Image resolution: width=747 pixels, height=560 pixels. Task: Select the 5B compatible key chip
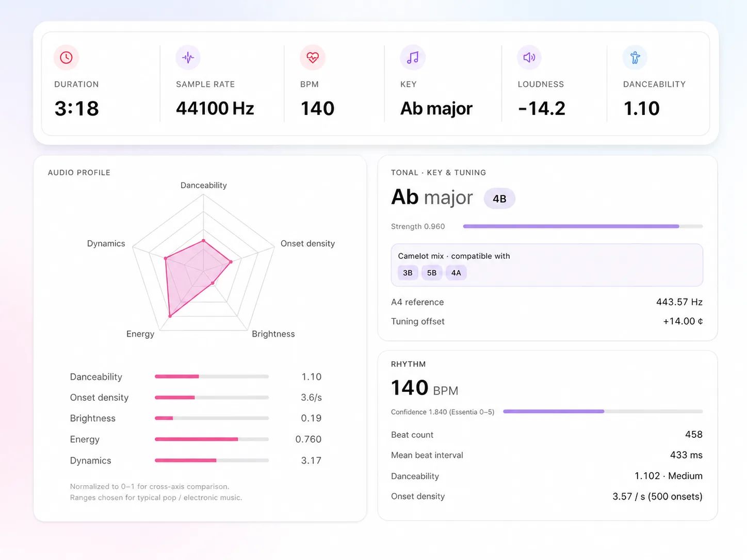click(x=432, y=273)
